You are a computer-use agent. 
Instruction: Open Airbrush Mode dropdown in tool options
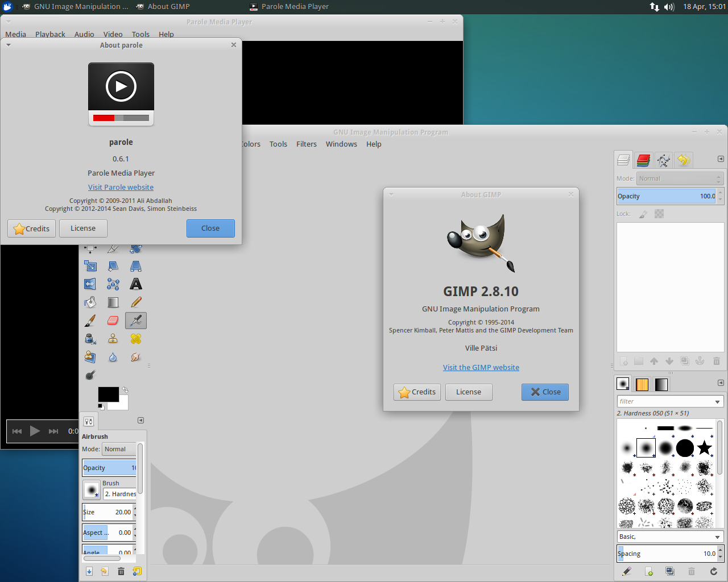point(119,449)
